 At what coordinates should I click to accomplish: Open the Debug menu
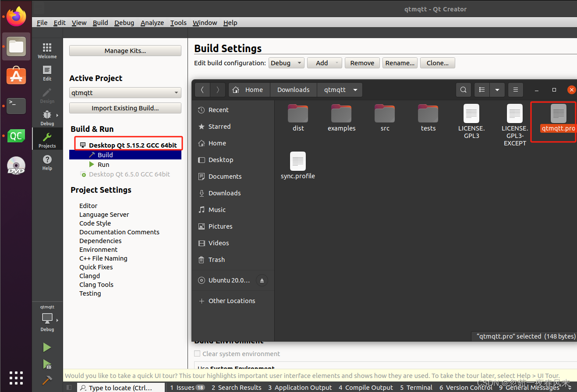124,23
